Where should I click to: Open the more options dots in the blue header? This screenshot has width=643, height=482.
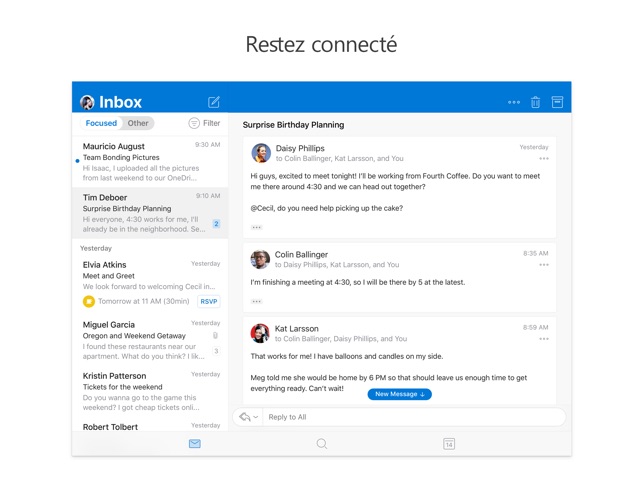click(x=514, y=102)
